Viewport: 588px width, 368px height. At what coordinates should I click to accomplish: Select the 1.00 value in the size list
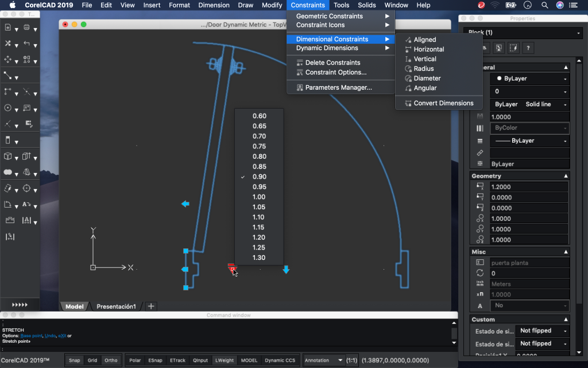click(259, 197)
